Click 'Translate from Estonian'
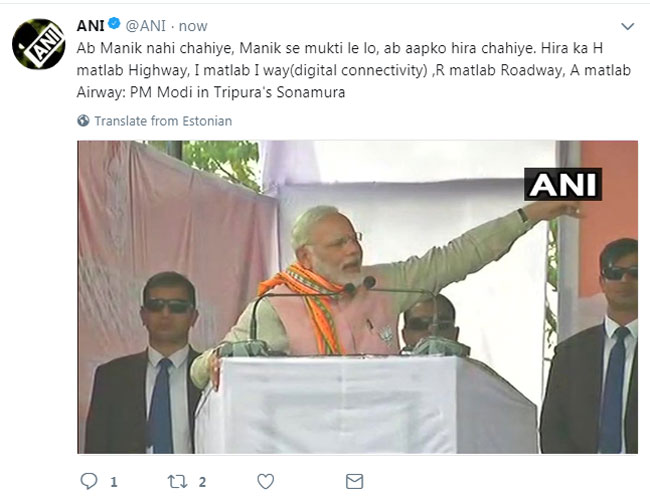 [163, 121]
